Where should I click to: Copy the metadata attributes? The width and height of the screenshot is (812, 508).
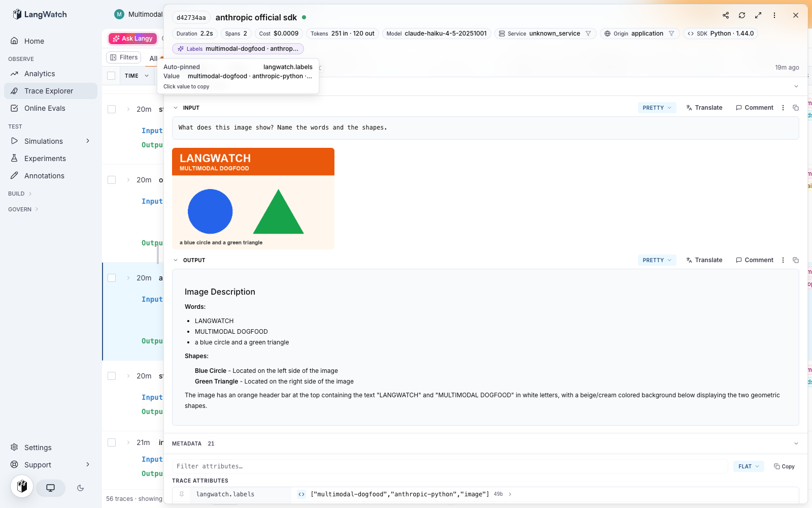(784, 466)
